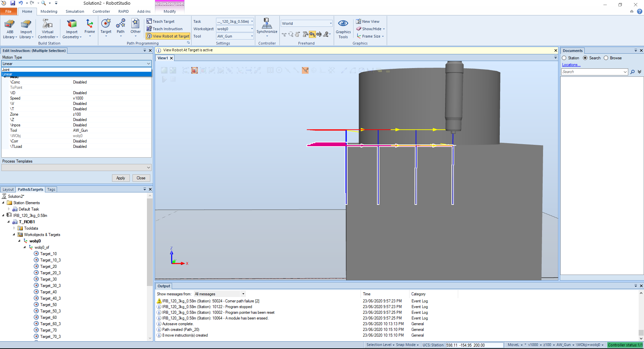Switch to the Simulation ribbon tab
The image size is (644, 349).
[75, 11]
